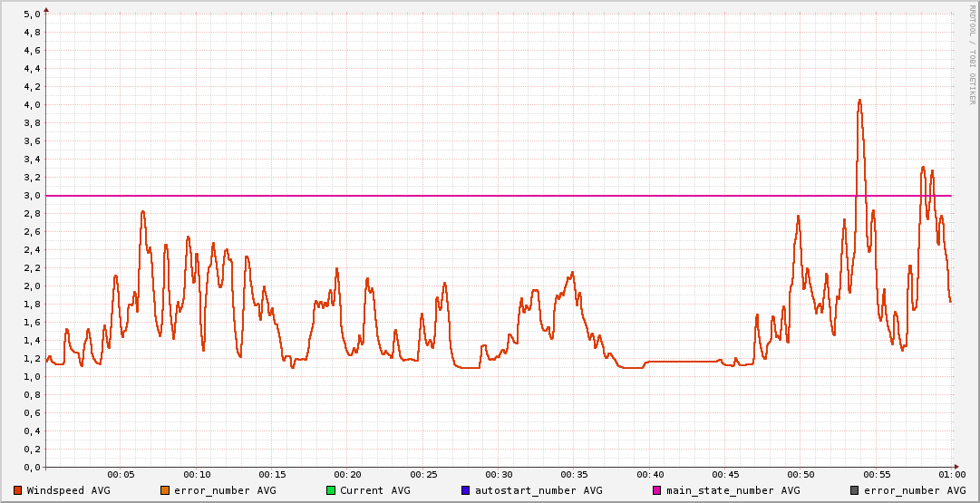Click the 00:45 time axis label
Screen dimensions: 980x503
[x=725, y=474]
